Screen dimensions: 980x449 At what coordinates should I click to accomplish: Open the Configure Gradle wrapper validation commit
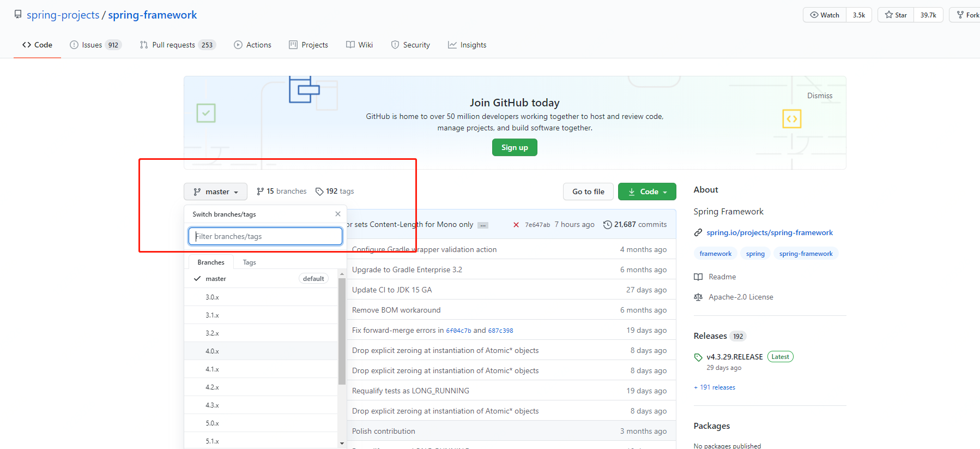425,249
